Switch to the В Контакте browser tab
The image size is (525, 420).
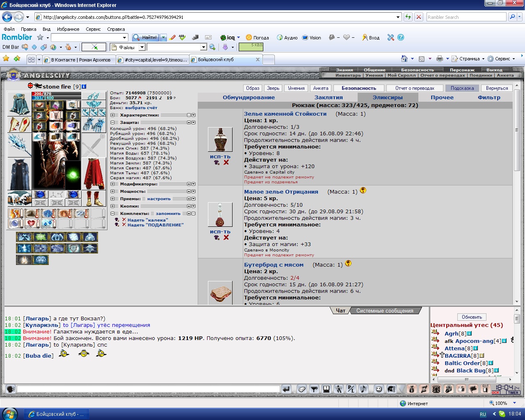click(x=78, y=60)
